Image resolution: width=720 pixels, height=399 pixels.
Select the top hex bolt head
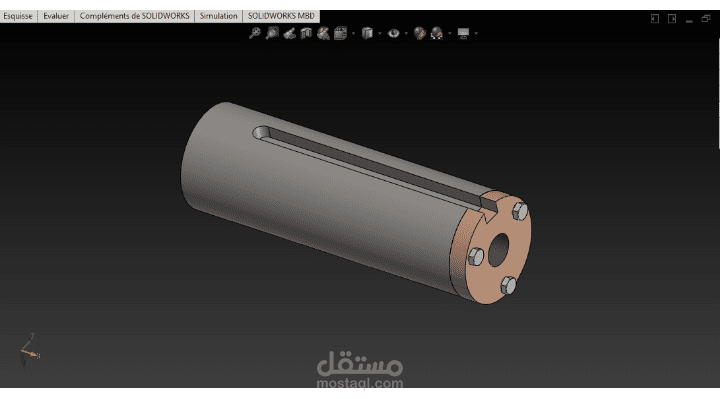point(520,211)
